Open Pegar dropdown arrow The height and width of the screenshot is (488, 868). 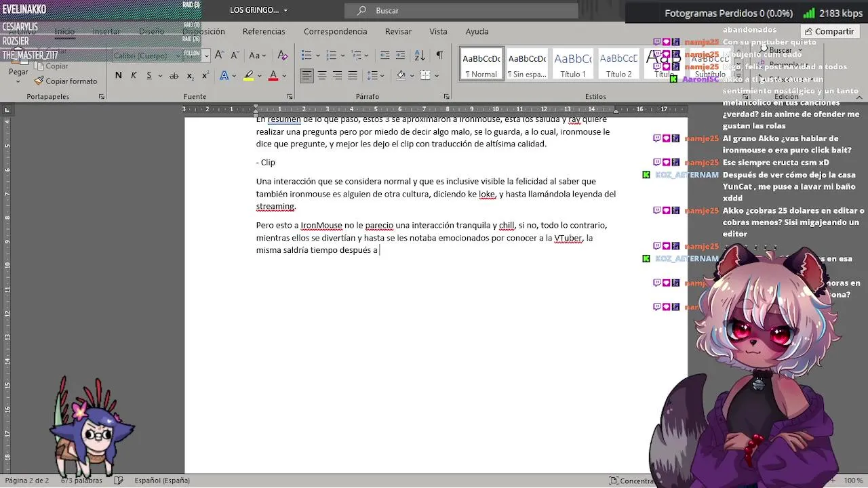click(x=18, y=81)
